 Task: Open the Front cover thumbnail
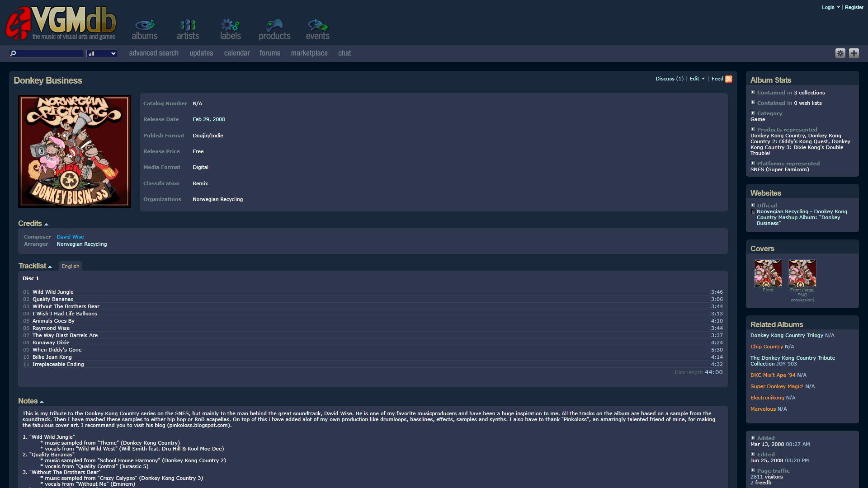point(768,273)
